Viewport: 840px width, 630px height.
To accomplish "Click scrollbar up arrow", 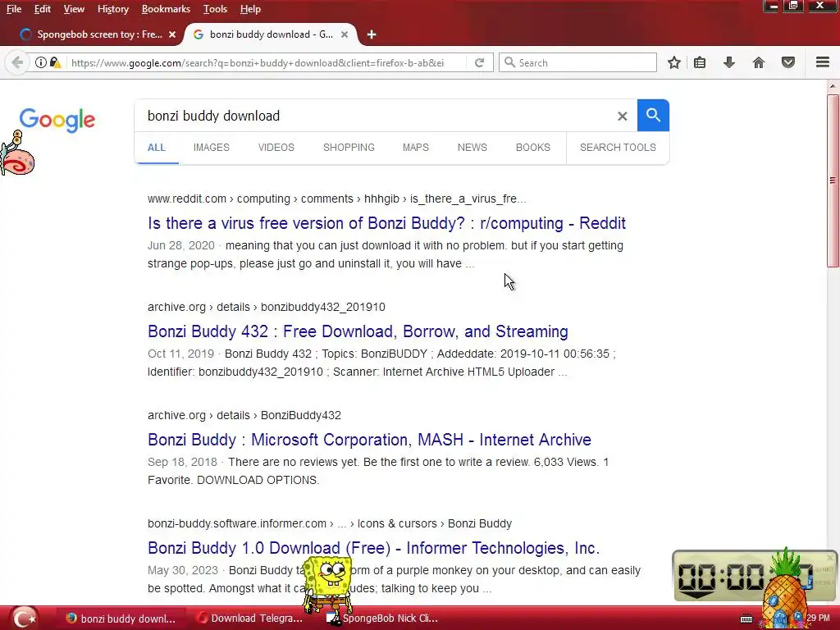I will click(833, 85).
